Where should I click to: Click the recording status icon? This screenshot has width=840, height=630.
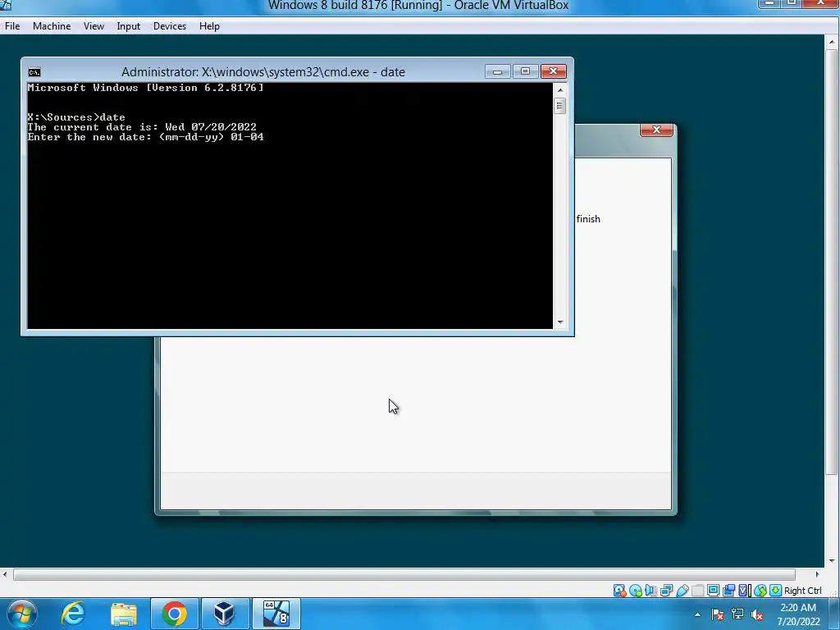point(728,591)
